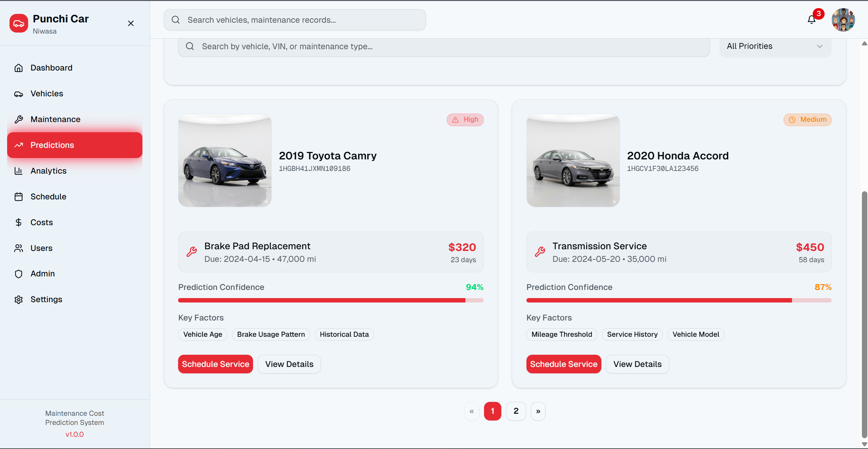Select page 2 of predictions
The width and height of the screenshot is (868, 449).
click(516, 411)
